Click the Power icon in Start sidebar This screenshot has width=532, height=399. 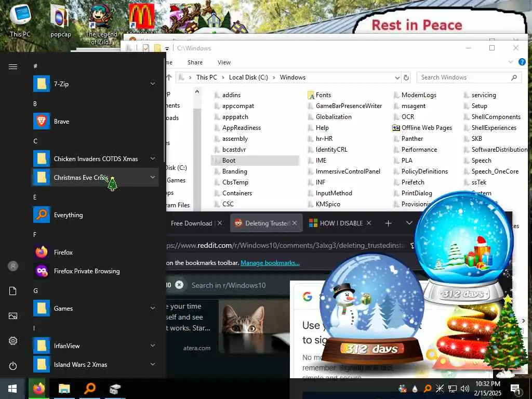click(13, 366)
